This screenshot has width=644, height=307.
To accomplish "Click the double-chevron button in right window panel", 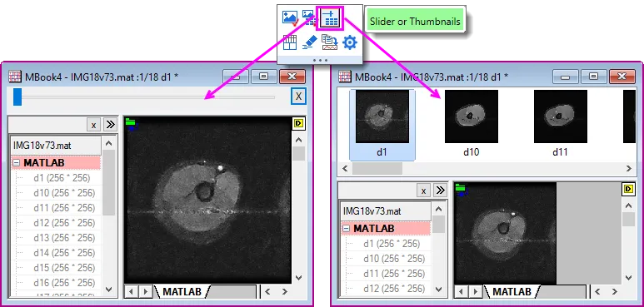I will [440, 191].
